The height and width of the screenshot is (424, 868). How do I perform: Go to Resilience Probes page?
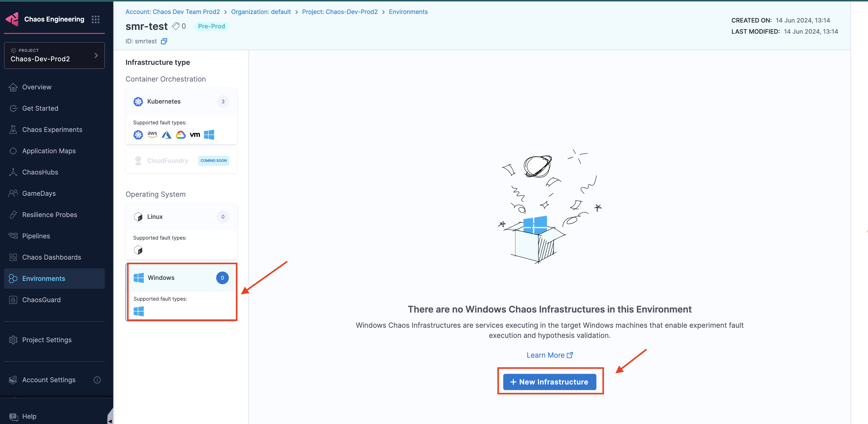(50, 215)
